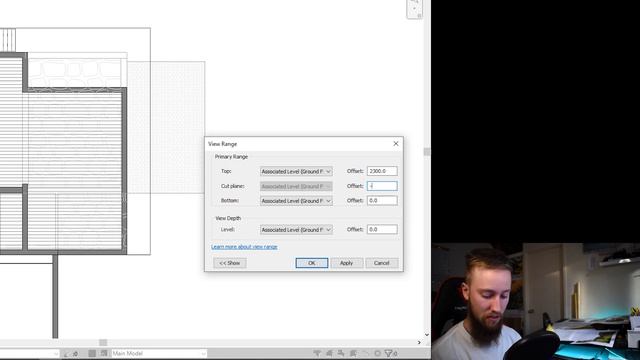Click the horizontal scrollbar right arrow

[x=419, y=342]
